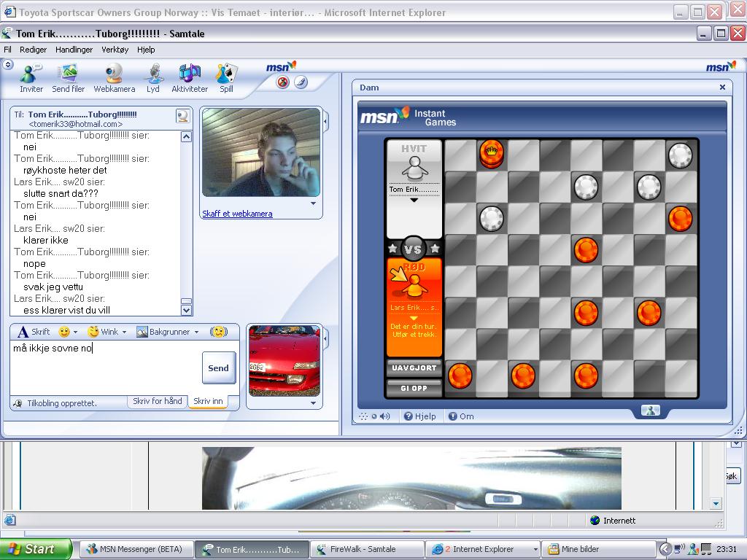Image resolution: width=747 pixels, height=560 pixels.
Task: Click the Skaff et webkamera link
Action: click(x=237, y=214)
